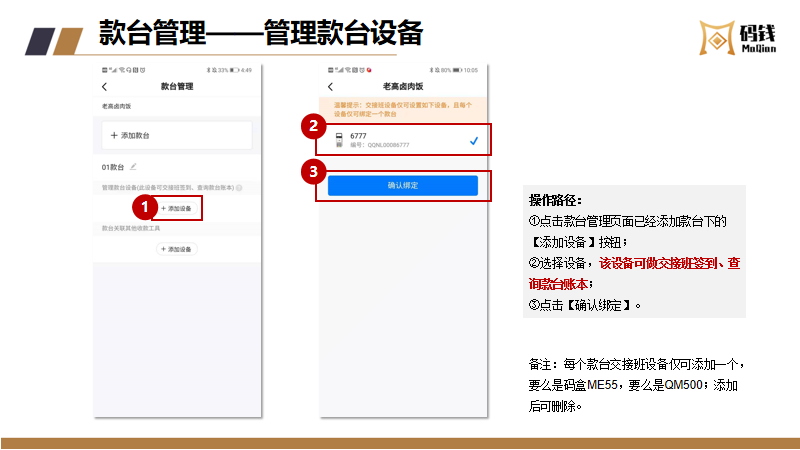Click the pencil edit icon beside 01款台
The width and height of the screenshot is (800, 450).
[x=132, y=166]
